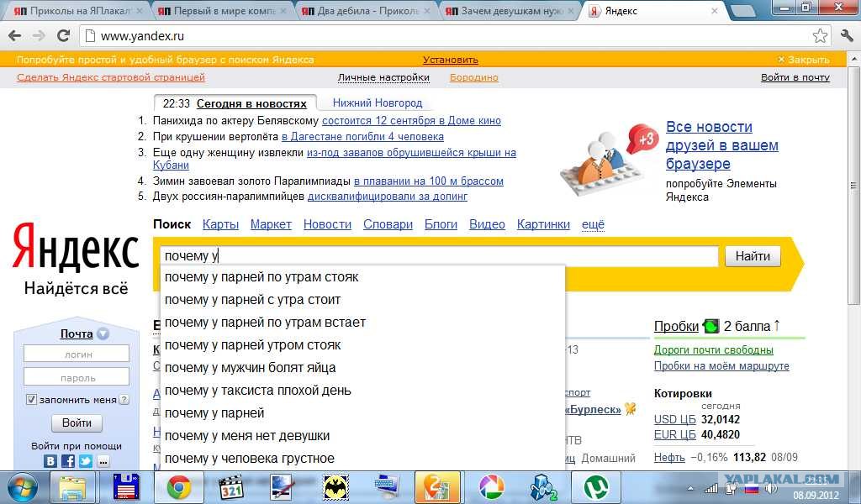Focus the логин input field
Screen dimensions: 861x504
click(77, 354)
